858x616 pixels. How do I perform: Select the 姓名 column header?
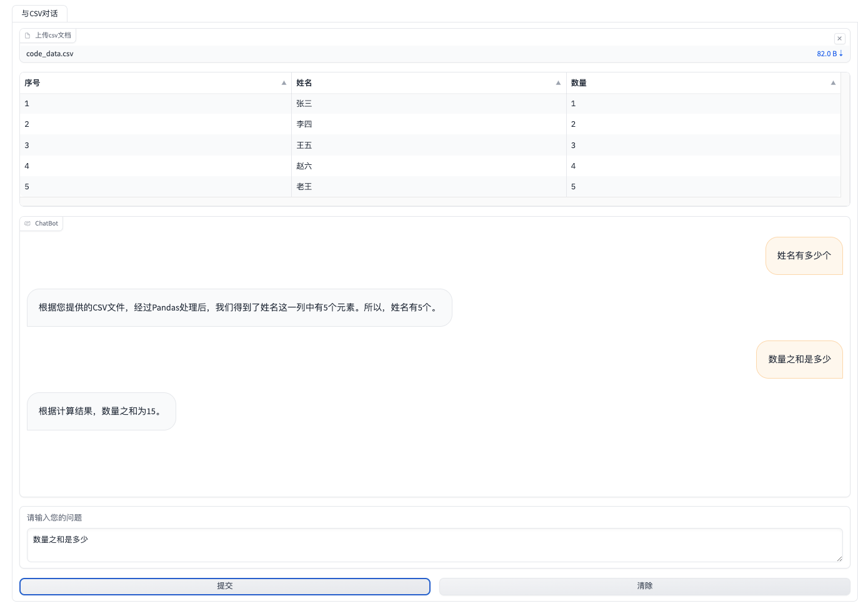(x=429, y=83)
